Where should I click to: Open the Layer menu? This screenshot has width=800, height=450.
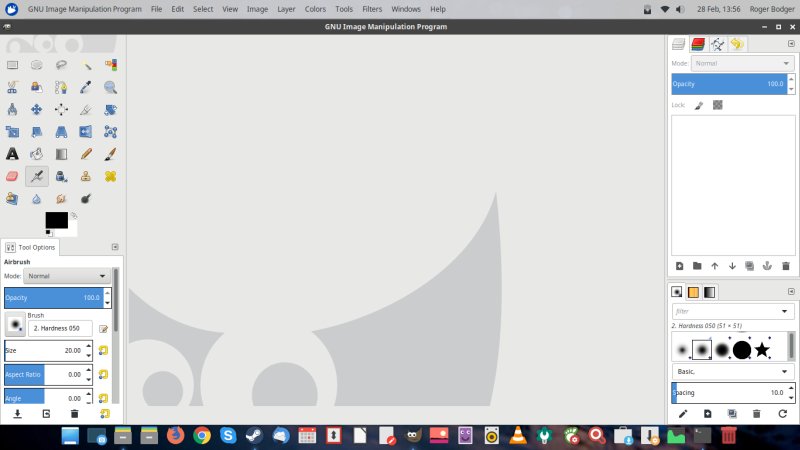(x=286, y=9)
